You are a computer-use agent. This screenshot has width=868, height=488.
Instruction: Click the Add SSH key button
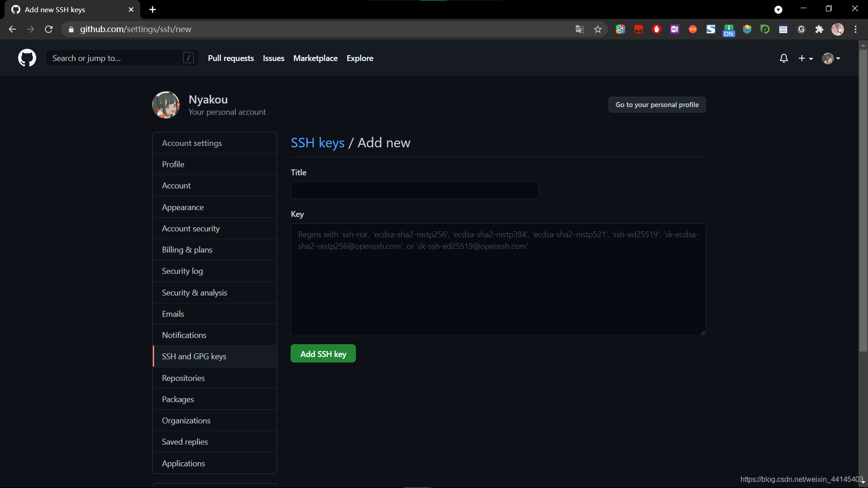(x=323, y=354)
